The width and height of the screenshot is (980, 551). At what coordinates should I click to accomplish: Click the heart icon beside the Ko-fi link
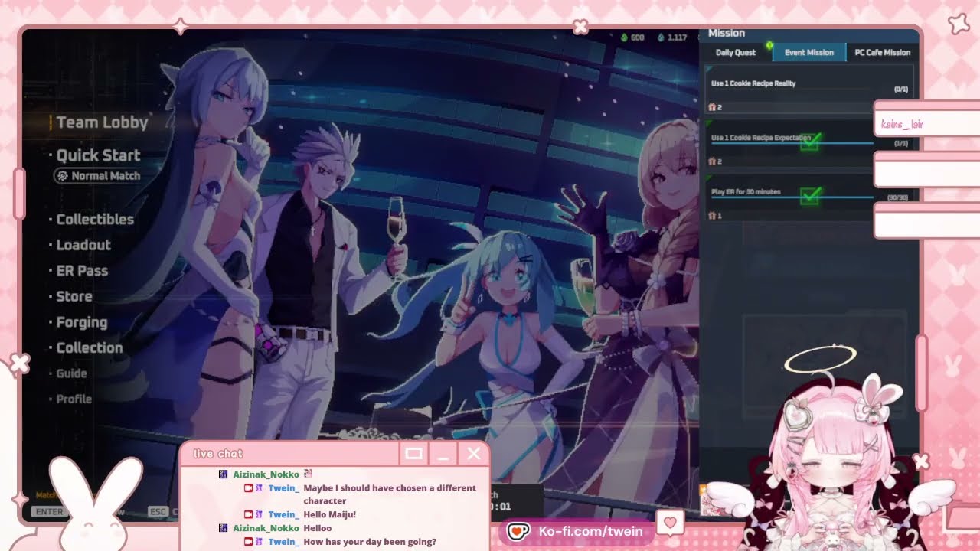[671, 523]
